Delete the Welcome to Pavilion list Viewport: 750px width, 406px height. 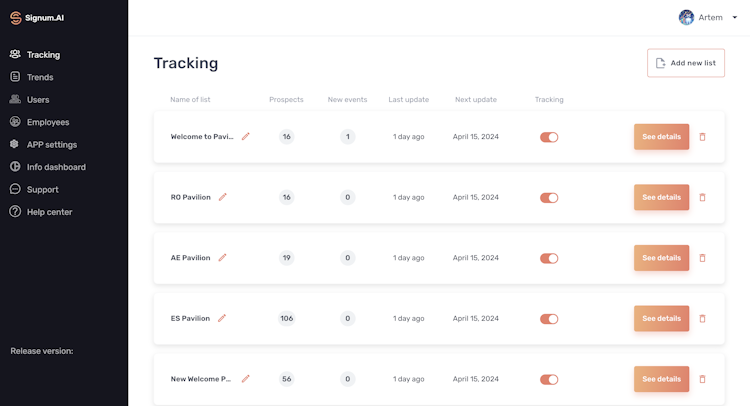(702, 137)
